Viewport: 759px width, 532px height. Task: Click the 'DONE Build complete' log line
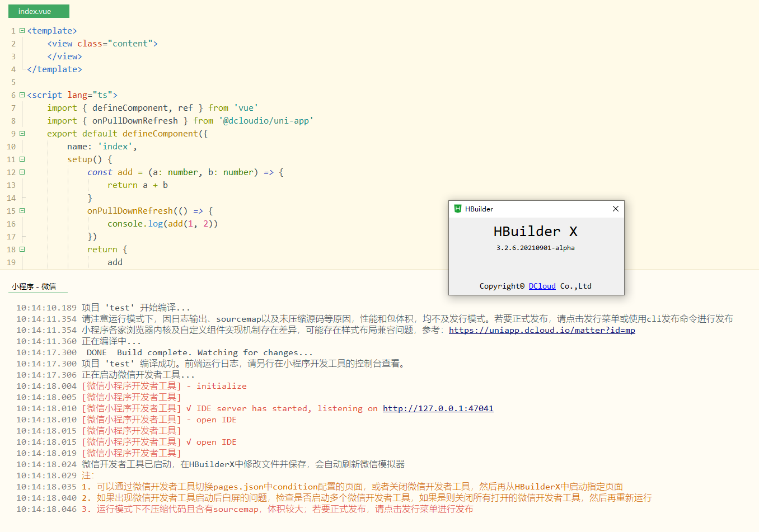click(x=199, y=352)
